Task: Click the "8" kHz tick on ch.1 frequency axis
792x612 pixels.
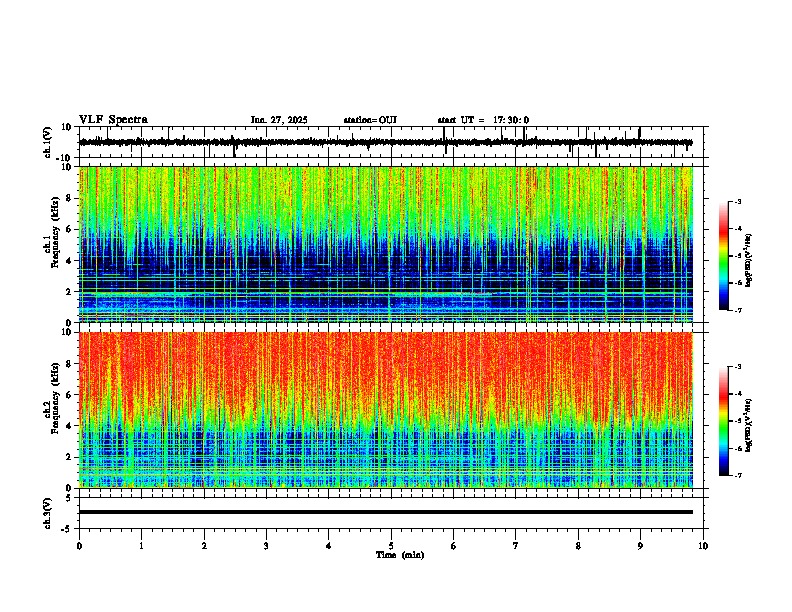Action: click(70, 198)
